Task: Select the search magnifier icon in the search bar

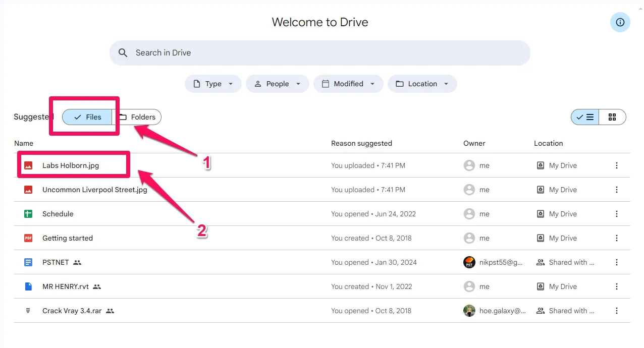Action: click(x=123, y=52)
